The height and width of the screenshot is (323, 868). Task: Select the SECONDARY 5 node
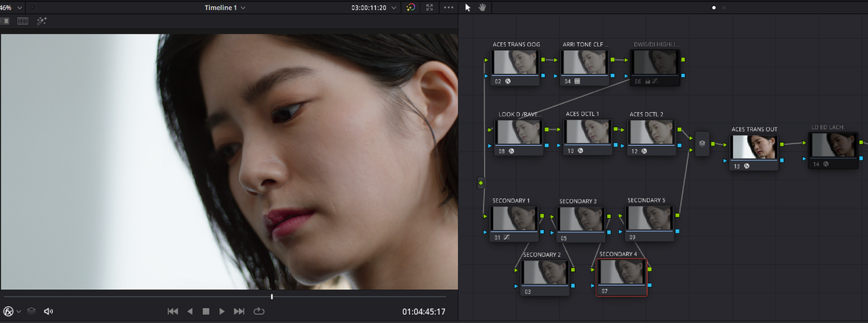point(650,223)
